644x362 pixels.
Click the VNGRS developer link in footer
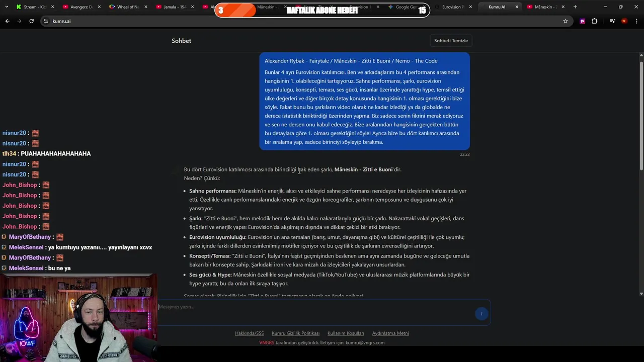point(267,343)
